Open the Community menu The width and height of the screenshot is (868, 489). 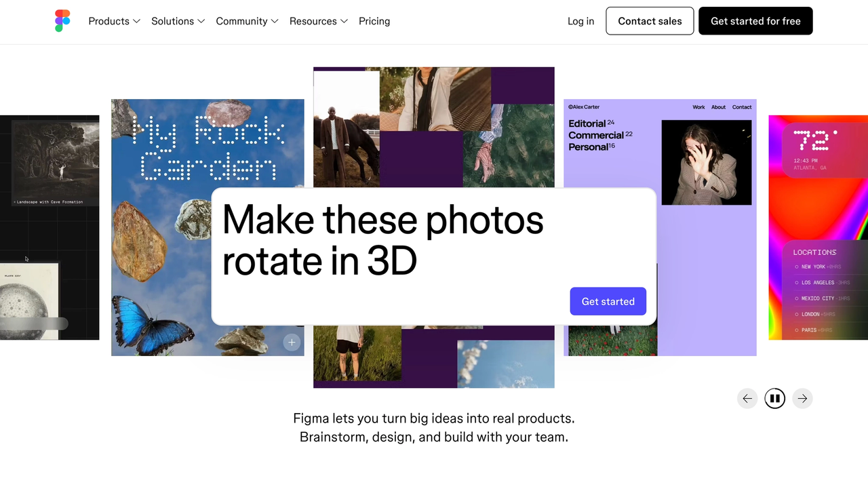pos(246,21)
